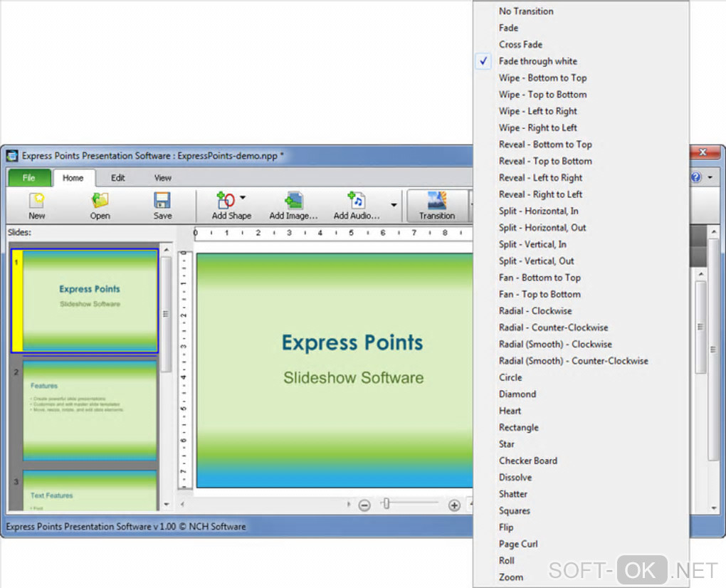Open slide 3 Text Features thumbnail
The height and width of the screenshot is (588, 726).
coord(90,490)
